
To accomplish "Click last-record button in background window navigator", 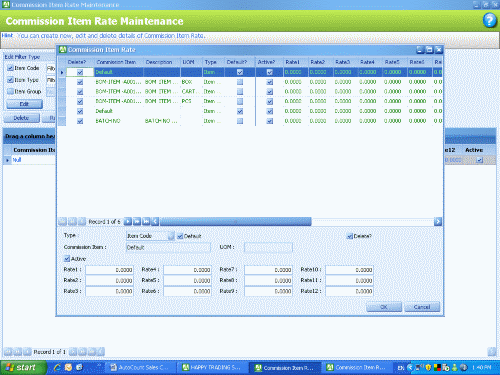I will coord(91,352).
